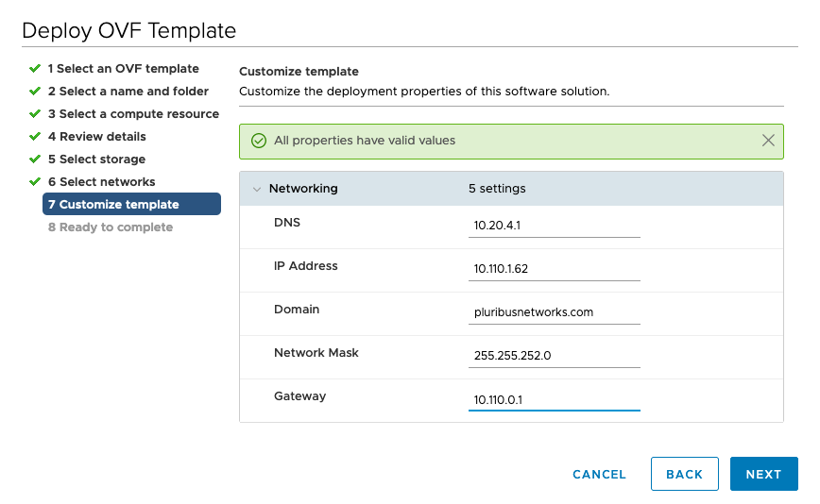Click the Network Mask input field
This screenshot has width=820, height=504.
point(555,356)
